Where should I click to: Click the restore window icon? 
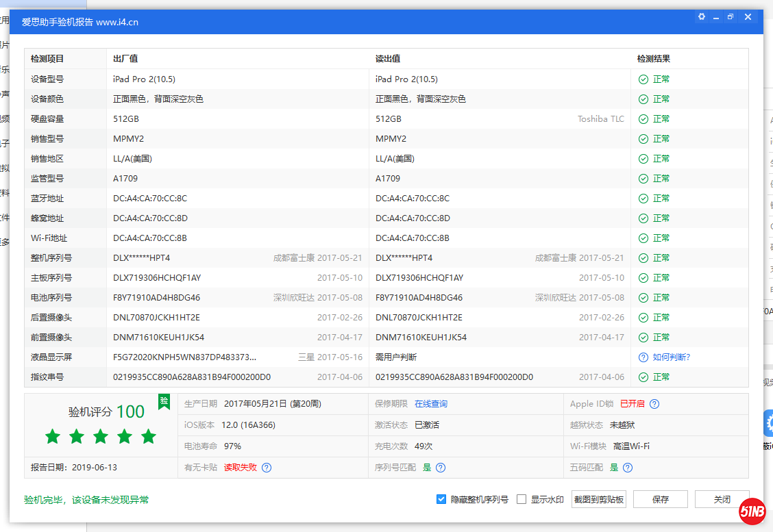click(731, 17)
